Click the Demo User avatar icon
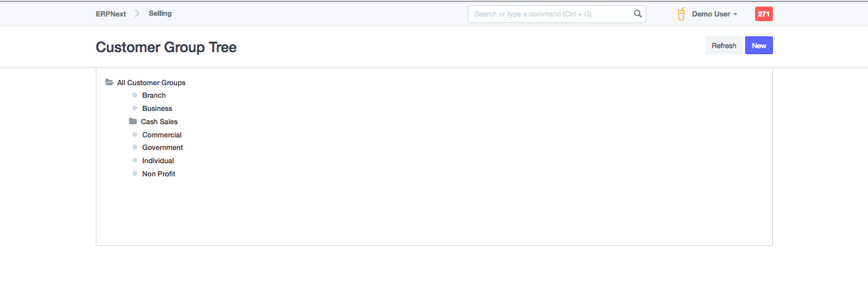Screen dimensions: 868x294 pos(681,14)
